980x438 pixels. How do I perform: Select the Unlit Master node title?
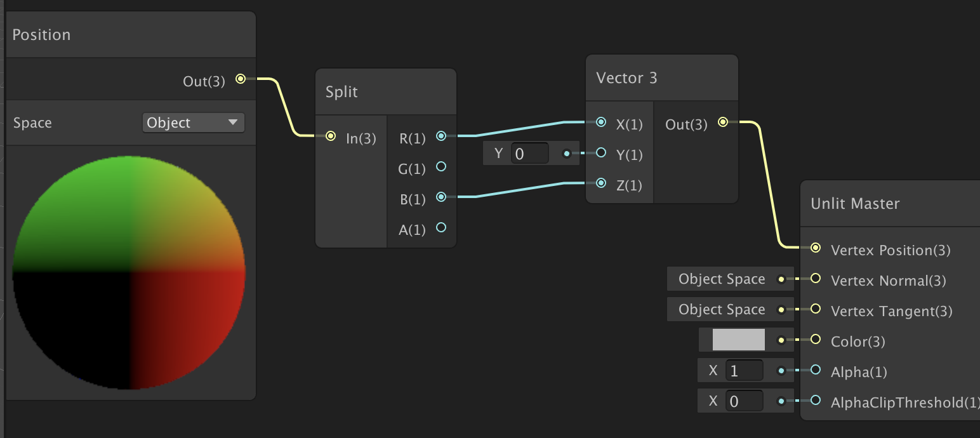tap(855, 204)
